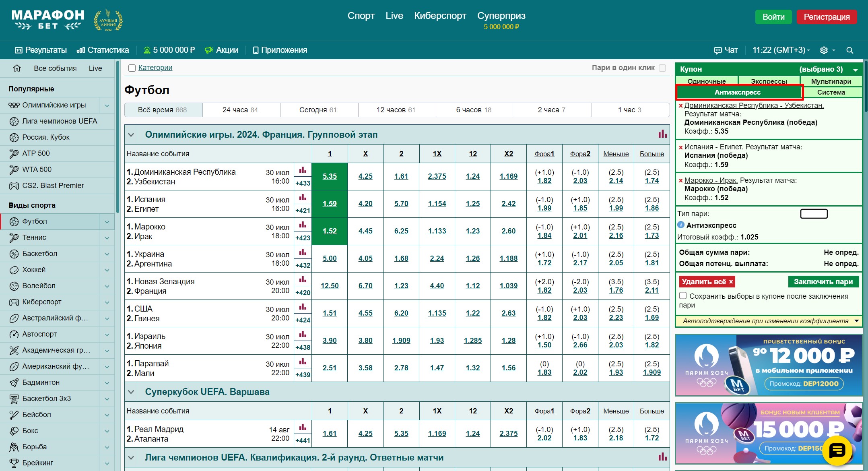The width and height of the screenshot is (868, 471).
Task: Open Чат from the header
Action: coord(726,50)
